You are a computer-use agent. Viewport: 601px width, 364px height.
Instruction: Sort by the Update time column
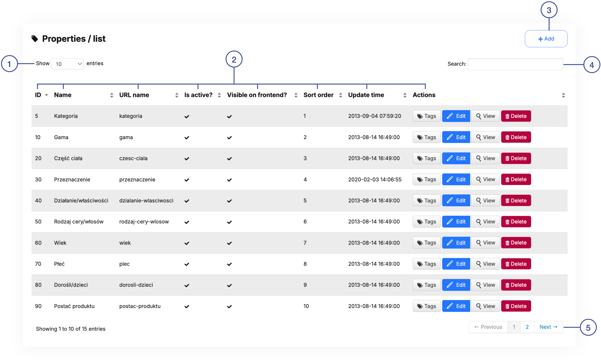pos(366,95)
